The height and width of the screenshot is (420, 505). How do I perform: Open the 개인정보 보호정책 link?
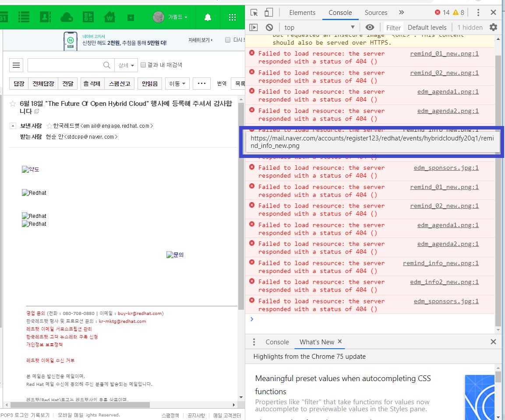44,344
